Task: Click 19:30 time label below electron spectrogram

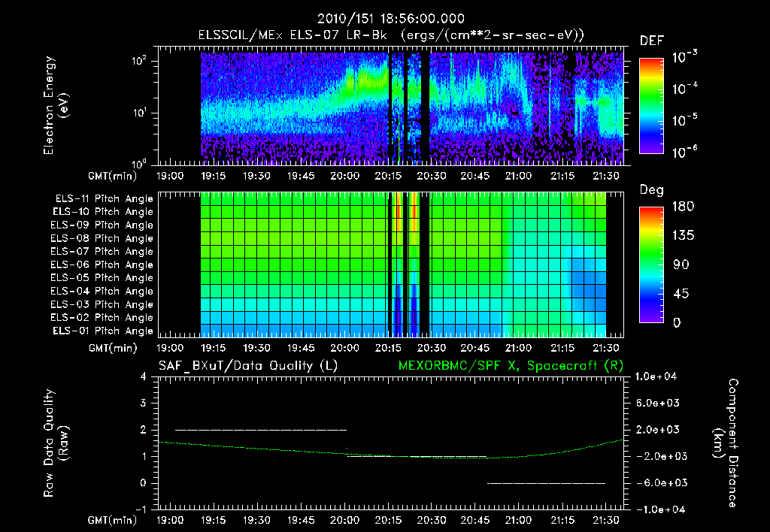Action: [x=256, y=176]
